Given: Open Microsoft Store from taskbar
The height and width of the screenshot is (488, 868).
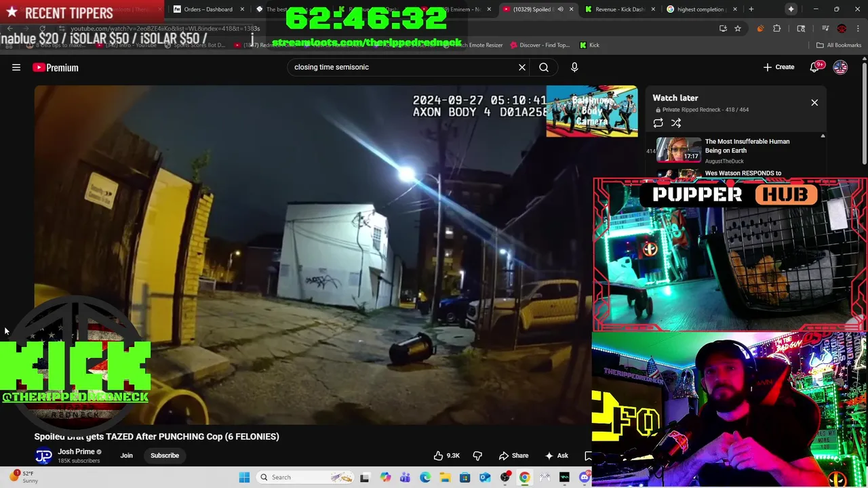Looking at the screenshot, I should [465, 477].
